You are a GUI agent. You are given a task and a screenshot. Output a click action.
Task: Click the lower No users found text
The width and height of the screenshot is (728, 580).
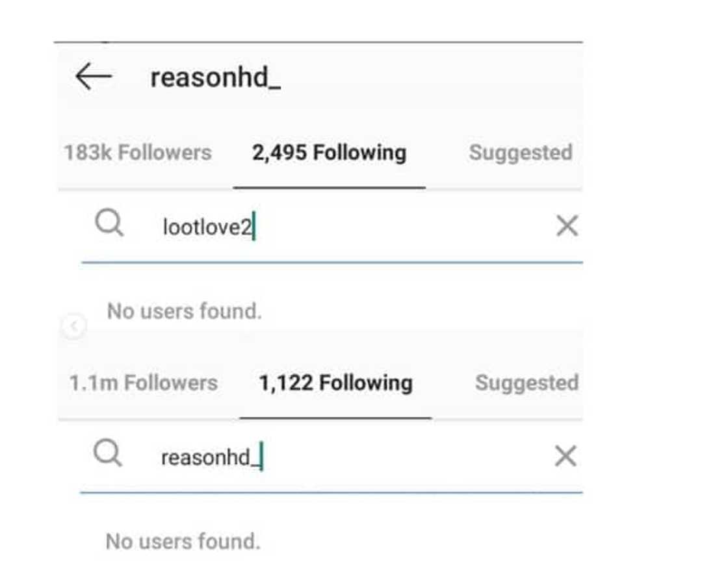pyautogui.click(x=184, y=540)
